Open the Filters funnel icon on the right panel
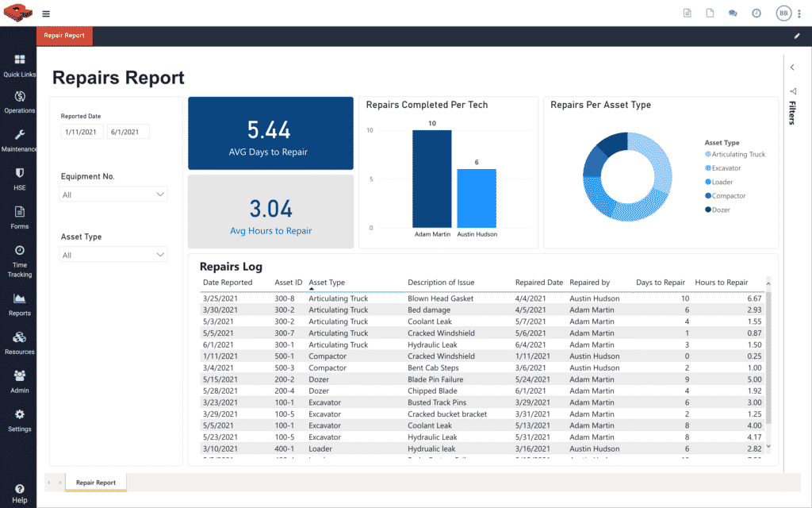Viewport: 812px width, 508px height. 791,90
